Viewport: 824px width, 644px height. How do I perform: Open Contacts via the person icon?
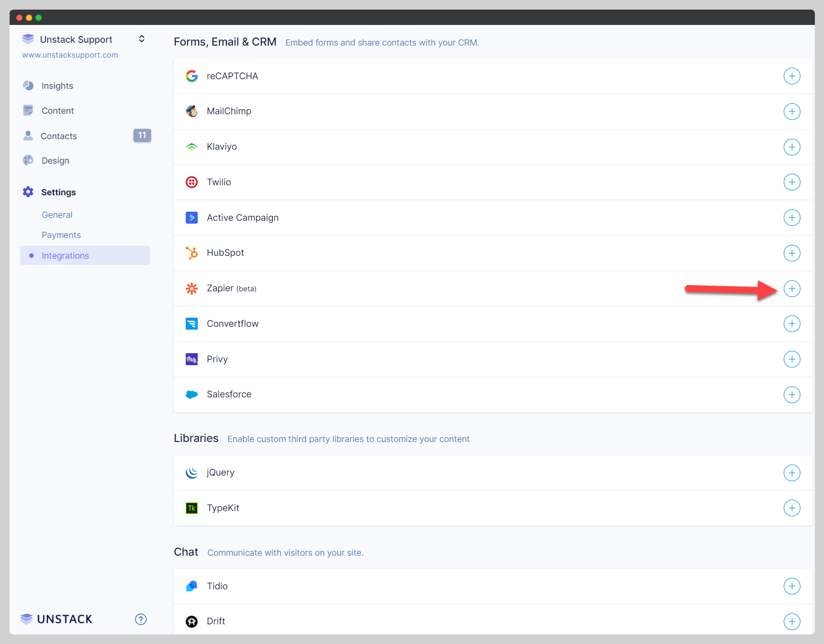point(28,136)
